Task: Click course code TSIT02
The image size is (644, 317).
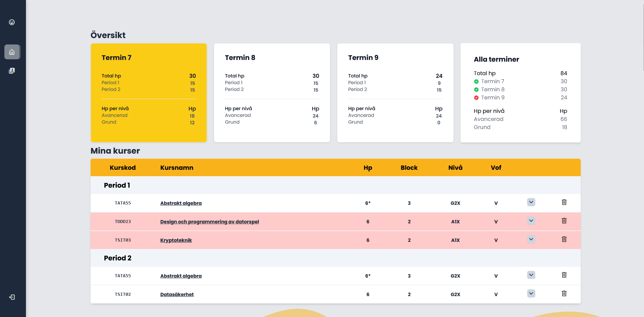Action: coord(123,294)
